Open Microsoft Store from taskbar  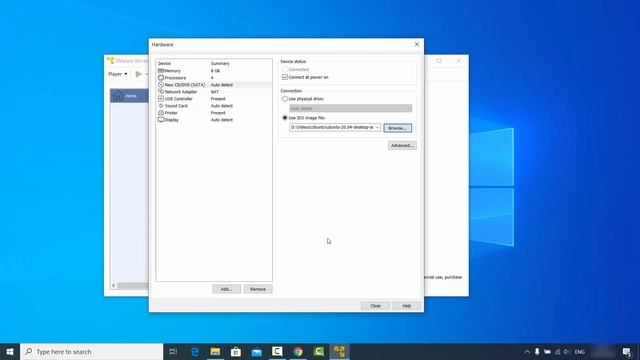pyautogui.click(x=236, y=351)
